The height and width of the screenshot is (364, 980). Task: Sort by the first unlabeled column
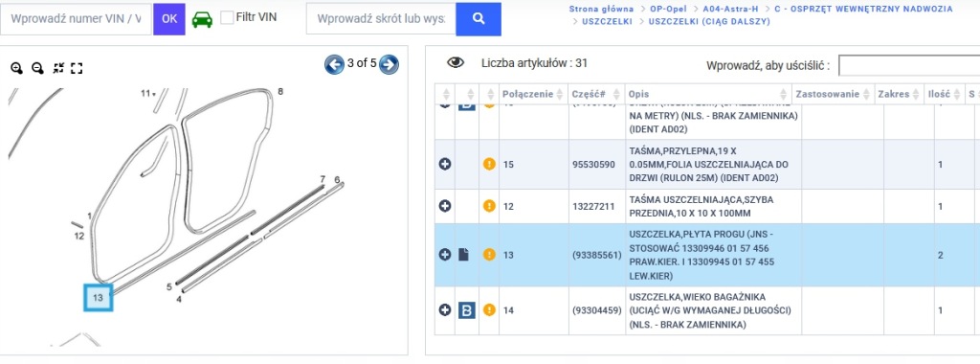pyautogui.click(x=445, y=94)
